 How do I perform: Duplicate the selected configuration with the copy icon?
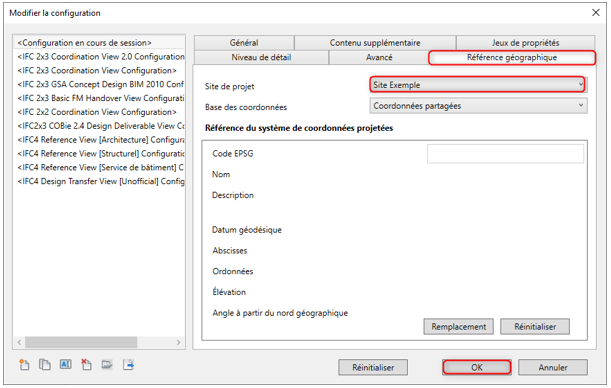(45, 365)
